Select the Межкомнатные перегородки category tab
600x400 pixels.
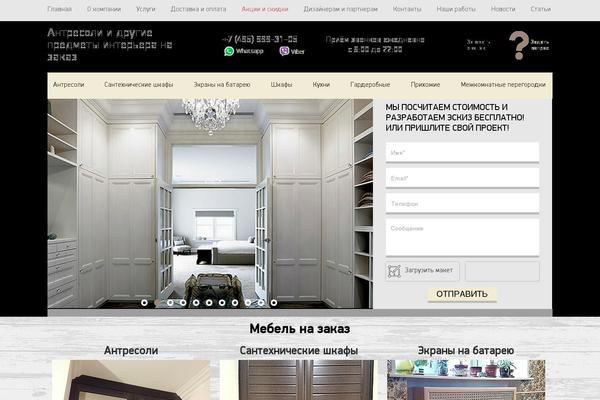click(503, 85)
